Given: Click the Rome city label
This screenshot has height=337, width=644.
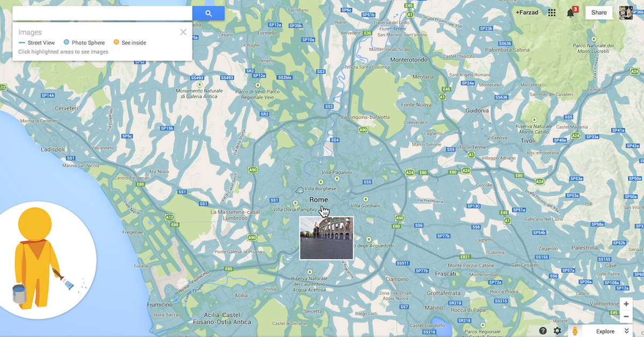Looking at the screenshot, I should [x=318, y=200].
